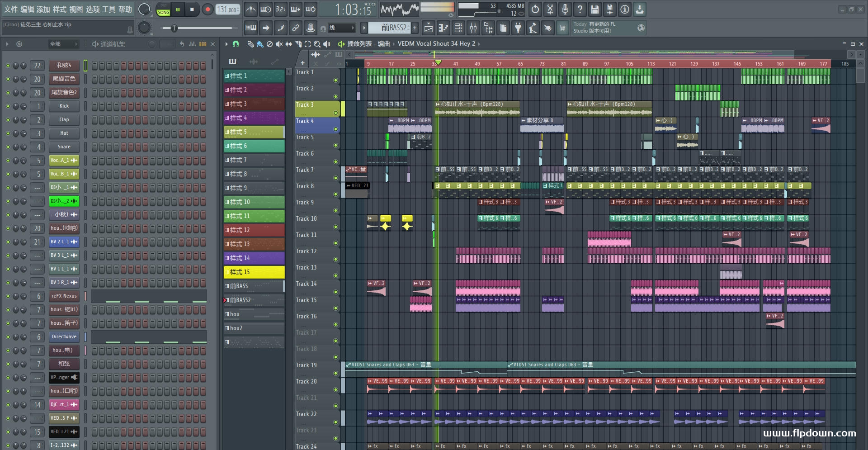Open the plugin picker plug icon
The image size is (868, 450).
pyautogui.click(x=518, y=28)
